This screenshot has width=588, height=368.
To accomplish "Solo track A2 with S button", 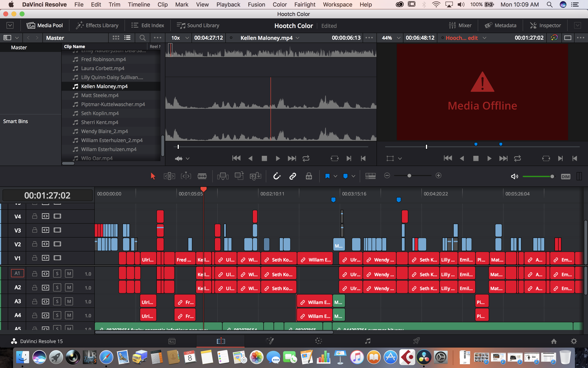I will pos(57,287).
